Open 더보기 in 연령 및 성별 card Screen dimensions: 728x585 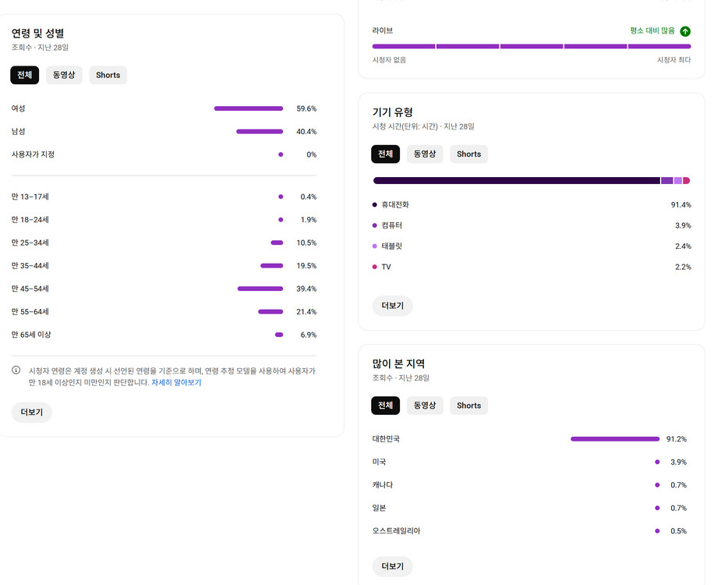click(32, 412)
